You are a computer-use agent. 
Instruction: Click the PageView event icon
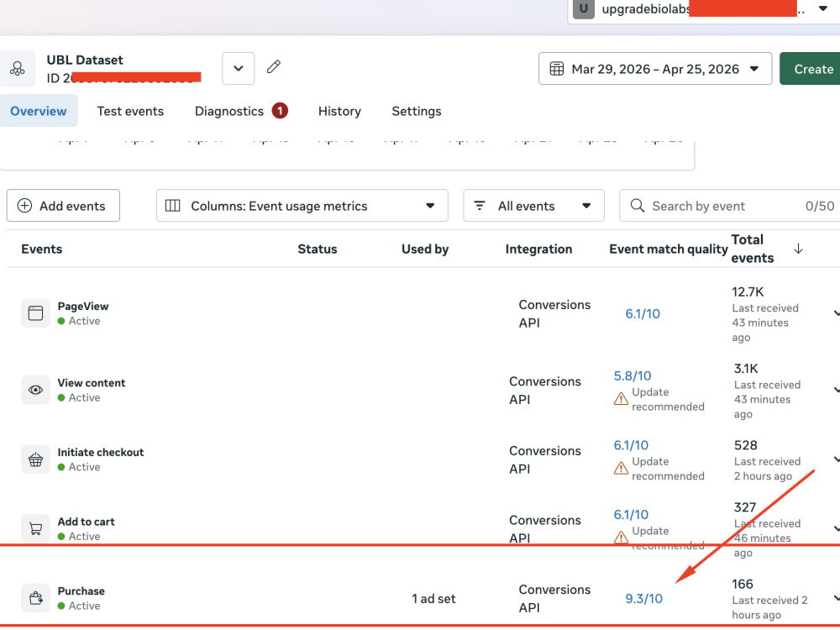pos(35,312)
